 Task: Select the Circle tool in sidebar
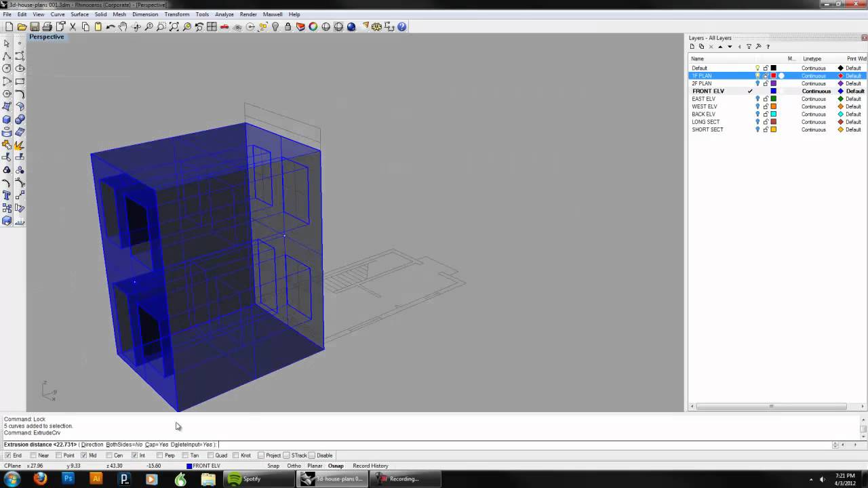pos(7,68)
